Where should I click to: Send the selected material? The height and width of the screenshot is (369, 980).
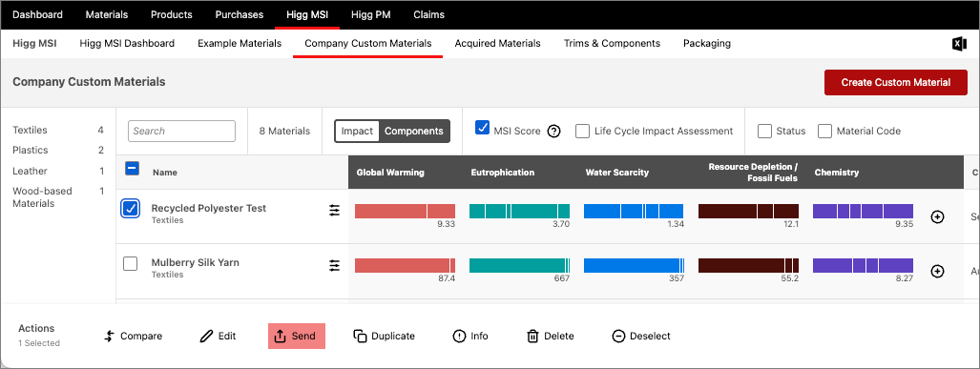click(296, 336)
